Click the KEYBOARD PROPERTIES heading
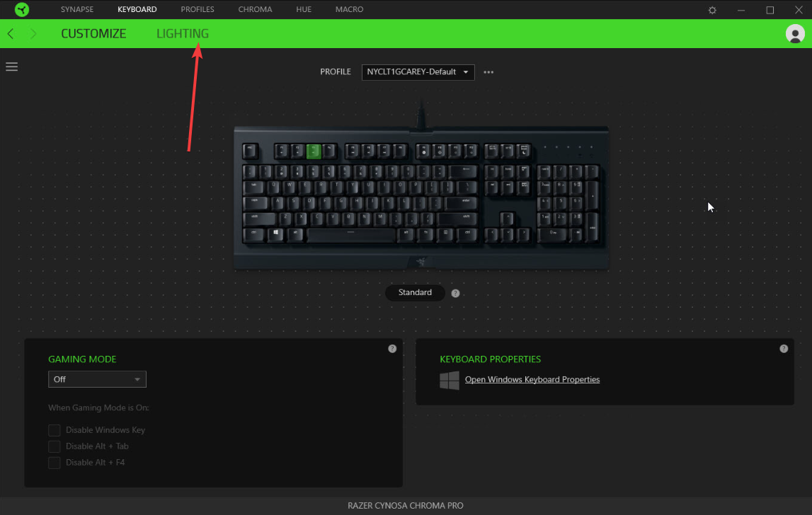The image size is (812, 515). (x=490, y=359)
